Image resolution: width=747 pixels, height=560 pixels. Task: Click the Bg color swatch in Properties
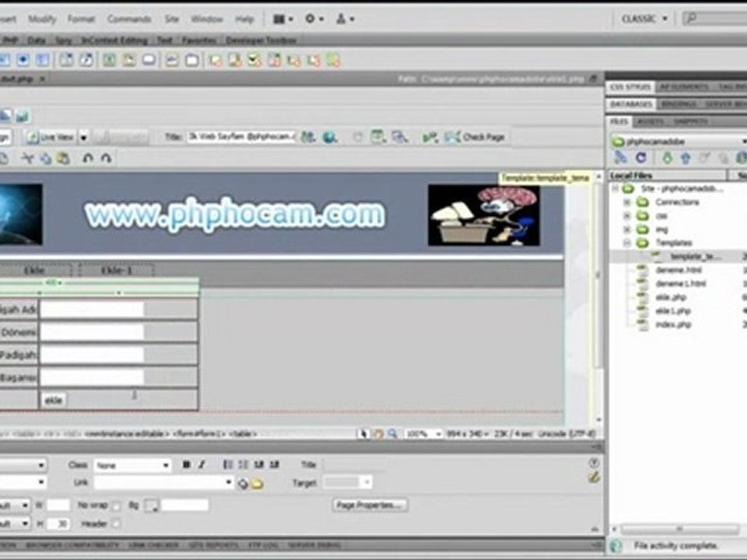click(x=152, y=506)
